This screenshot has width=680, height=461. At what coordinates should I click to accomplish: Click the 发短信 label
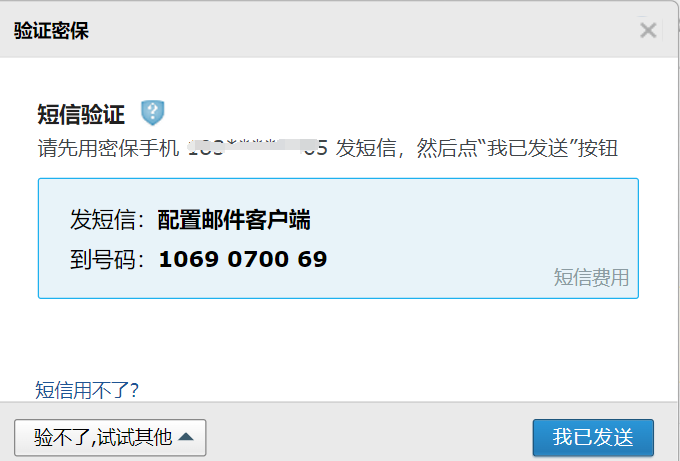(107, 219)
